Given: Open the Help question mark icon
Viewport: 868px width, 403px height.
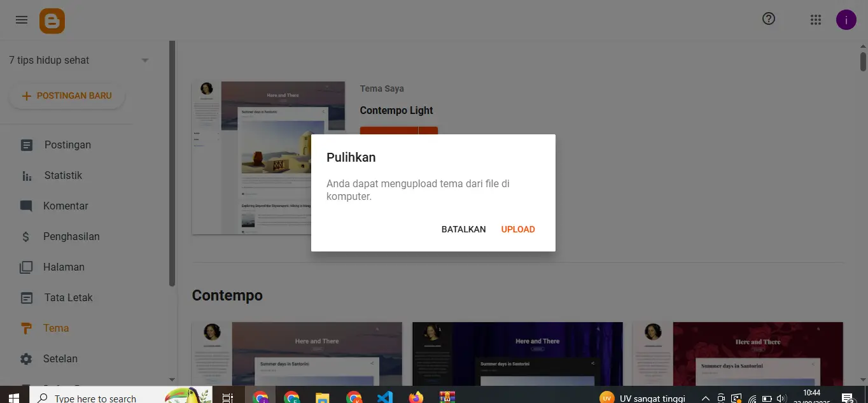Looking at the screenshot, I should click(x=769, y=19).
